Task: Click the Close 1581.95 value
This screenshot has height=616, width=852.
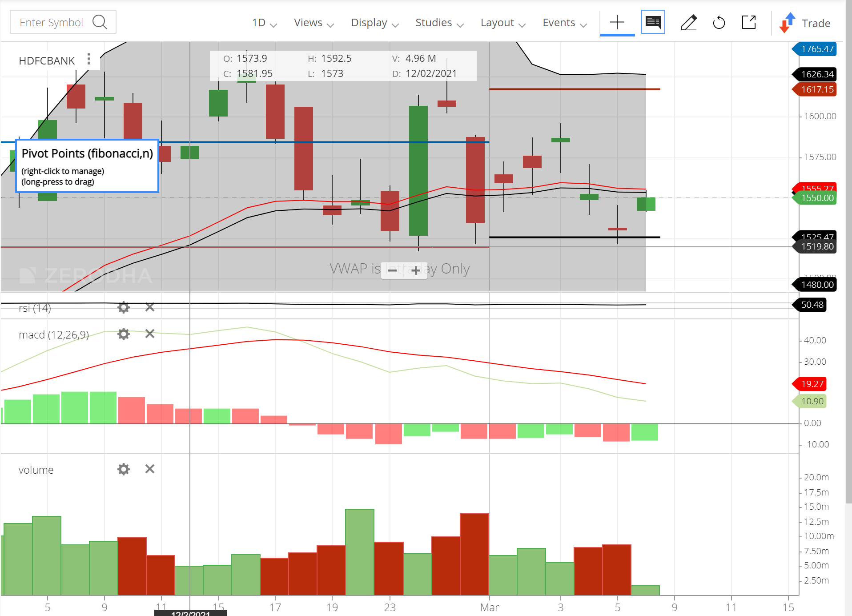Action: (x=254, y=74)
